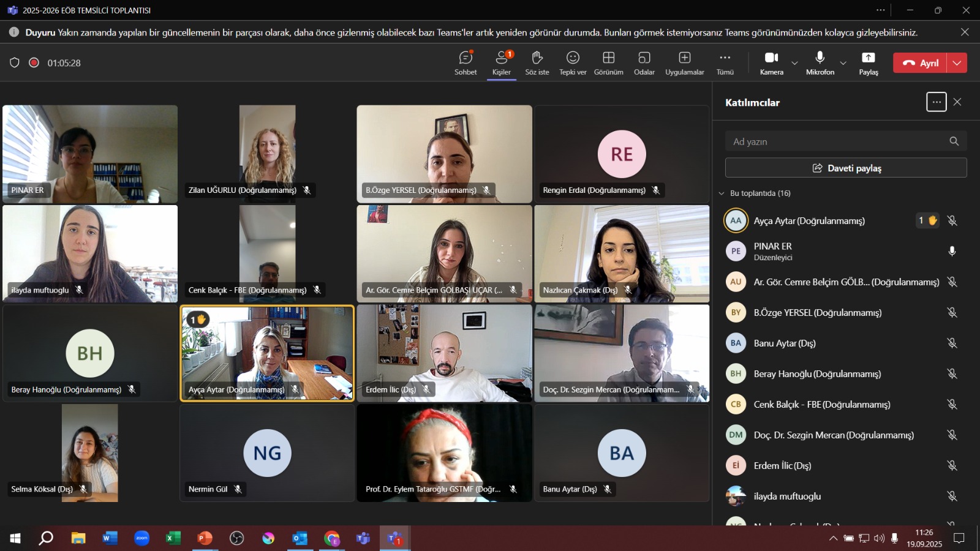This screenshot has height=551, width=980.
Task: Open Google Chrome from the taskbar
Action: click(x=332, y=538)
